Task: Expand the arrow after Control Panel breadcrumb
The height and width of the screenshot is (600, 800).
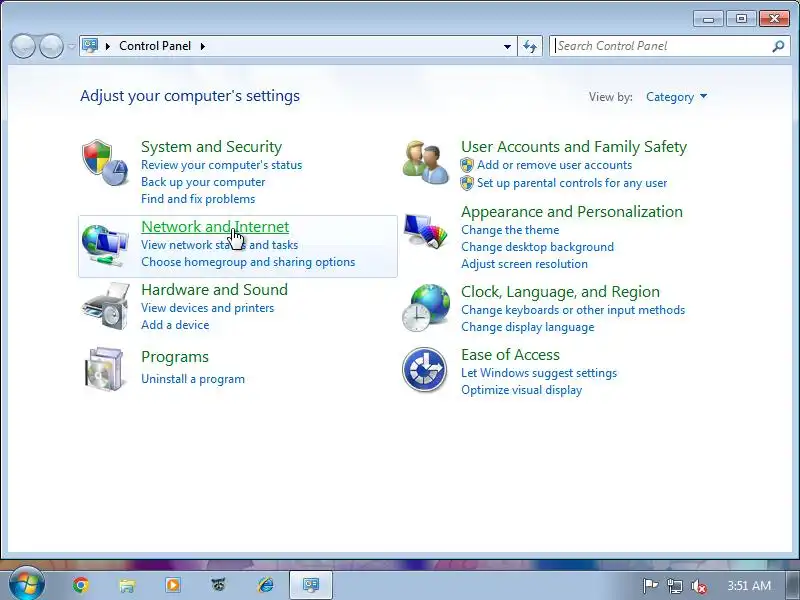Action: [203, 46]
